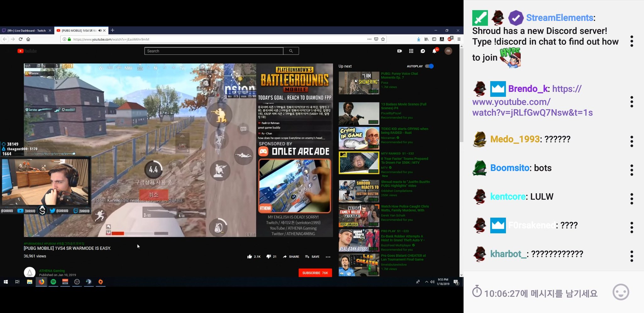Open options menu for kentcore message
The image size is (644, 313).
[632, 199]
